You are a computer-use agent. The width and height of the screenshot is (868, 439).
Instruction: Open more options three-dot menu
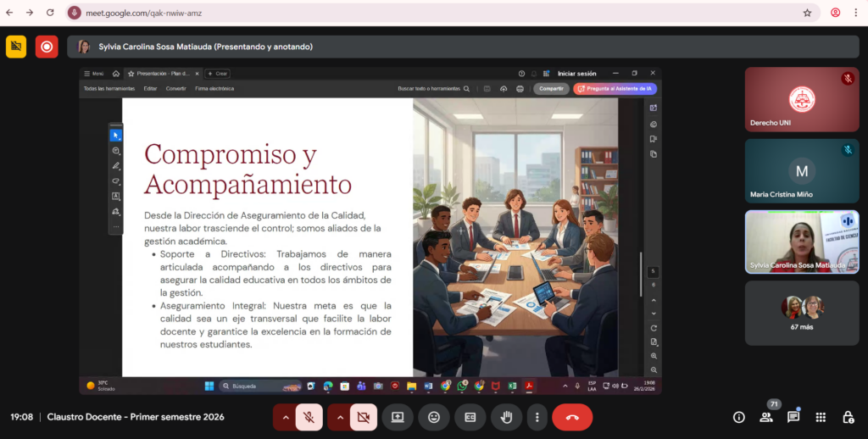tap(536, 417)
